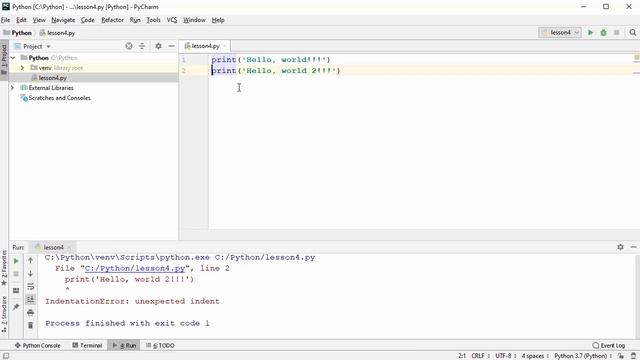Open the File menu
Image resolution: width=640 pixels, height=360 pixels.
click(5, 20)
